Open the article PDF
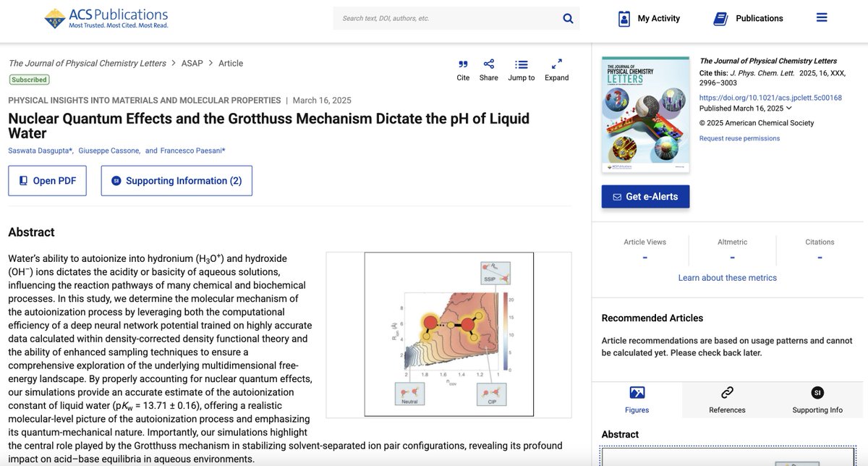The height and width of the screenshot is (466, 868). pyautogui.click(x=47, y=180)
